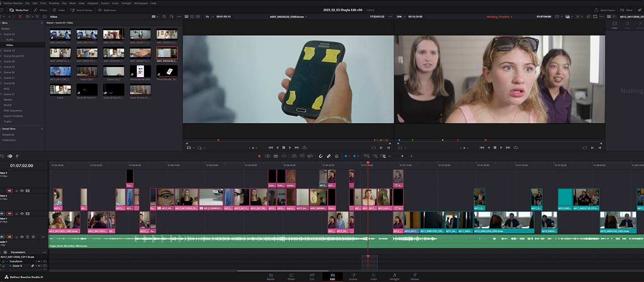Lock the Video 2 track
The width and height of the screenshot is (644, 282).
click(x=16, y=191)
